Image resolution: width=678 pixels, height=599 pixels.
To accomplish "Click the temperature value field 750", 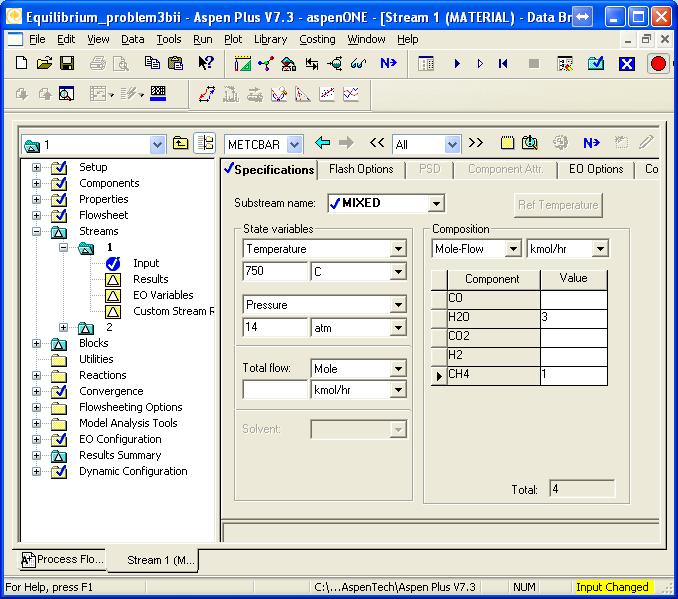I will click(x=275, y=271).
